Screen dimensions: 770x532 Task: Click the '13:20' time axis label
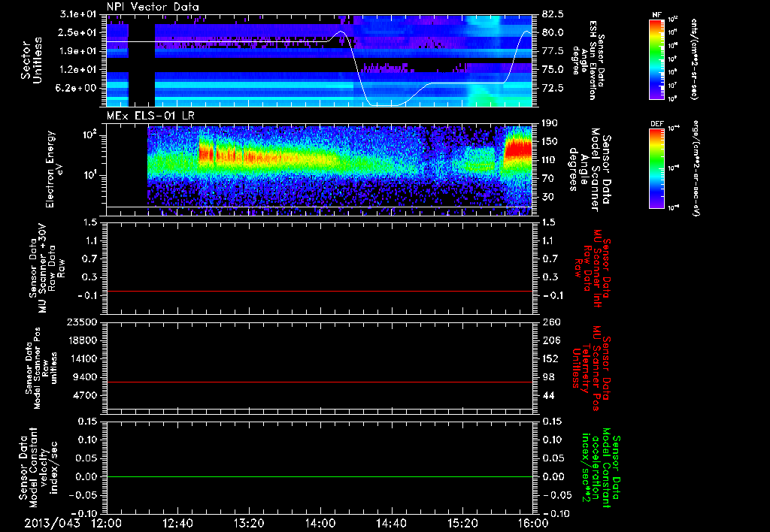[249, 523]
